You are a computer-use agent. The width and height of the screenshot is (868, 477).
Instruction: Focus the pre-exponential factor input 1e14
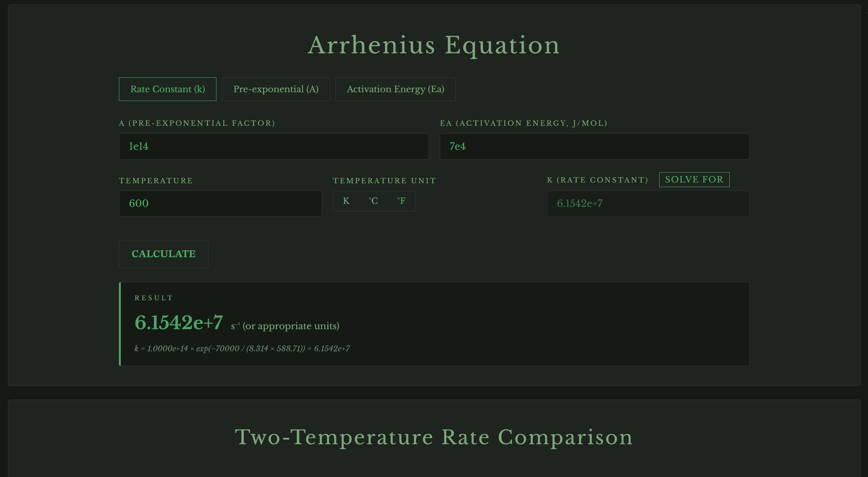[274, 146]
